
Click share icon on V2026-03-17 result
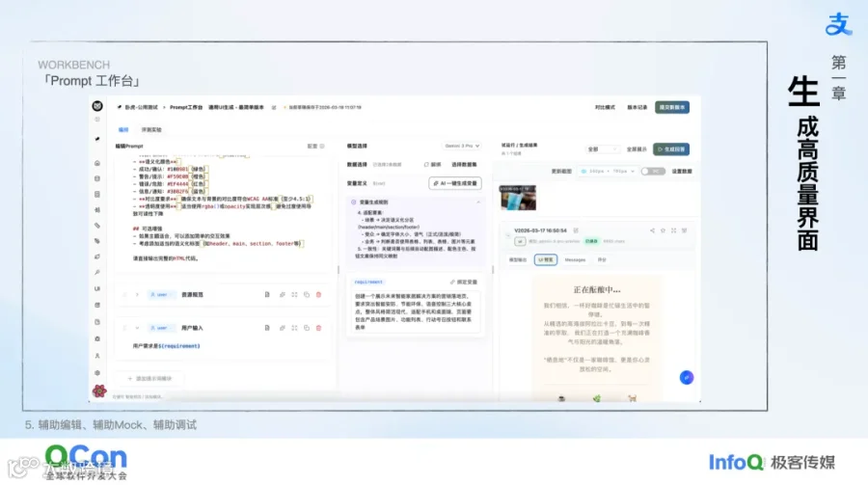click(652, 230)
